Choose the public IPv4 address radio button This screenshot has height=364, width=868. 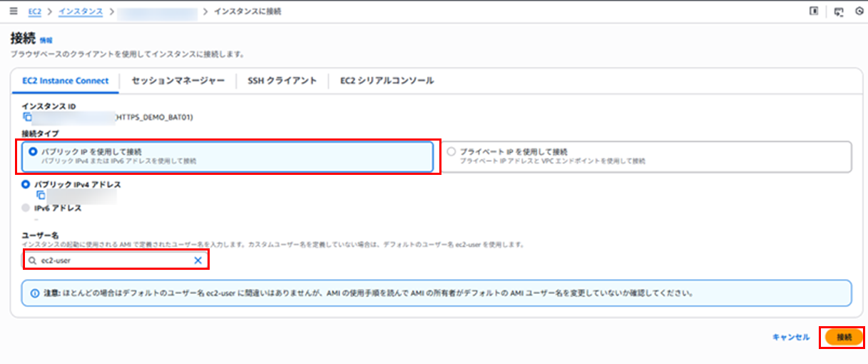(26, 184)
